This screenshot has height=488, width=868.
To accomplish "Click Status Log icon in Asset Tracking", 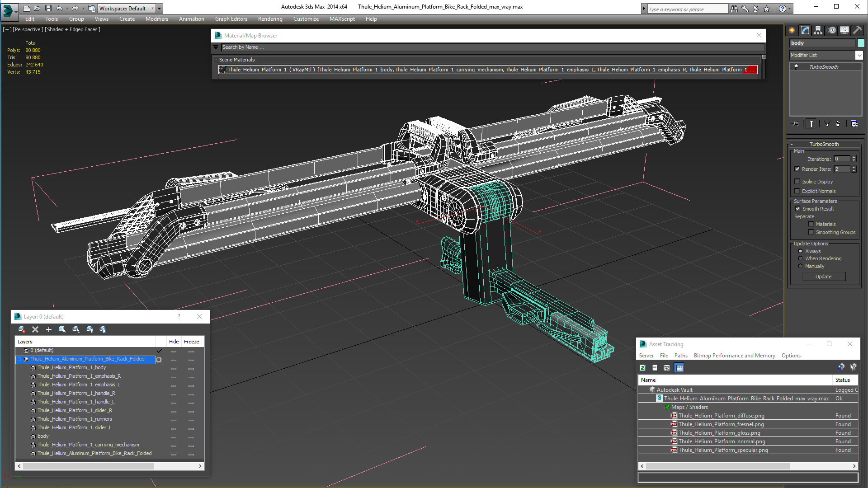I will [655, 368].
